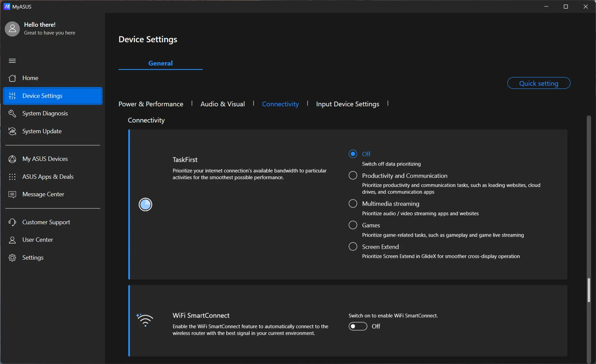This screenshot has height=364, width=596.
Task: Select the Off radio for TaskFirst
Action: pyautogui.click(x=353, y=154)
